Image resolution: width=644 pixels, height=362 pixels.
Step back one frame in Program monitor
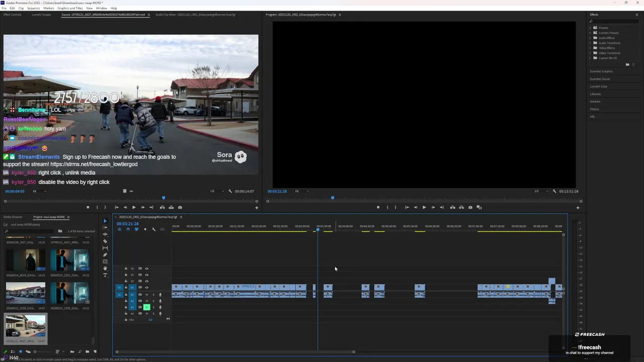416,207
